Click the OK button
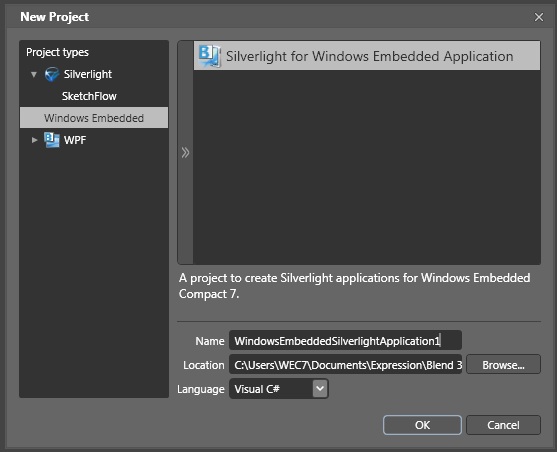The width and height of the screenshot is (557, 452). click(422, 425)
